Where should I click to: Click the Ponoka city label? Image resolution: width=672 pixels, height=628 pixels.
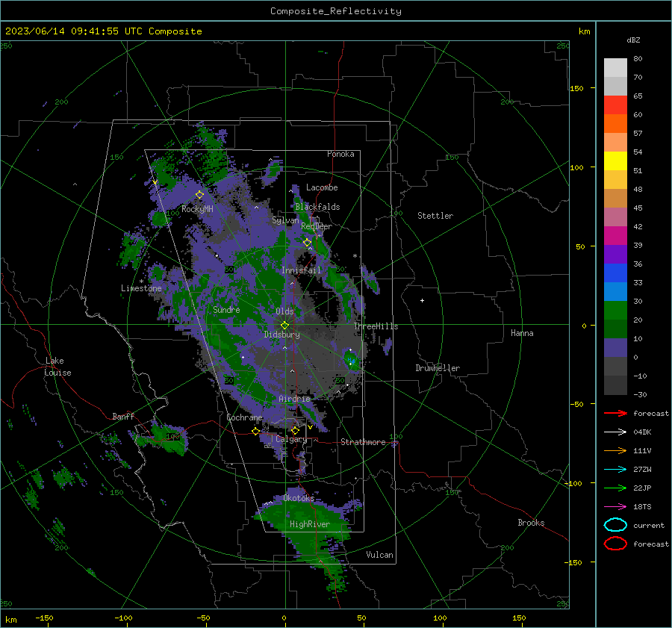coord(340,154)
